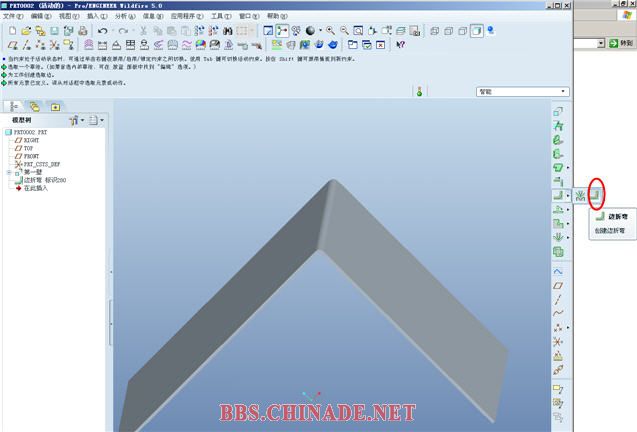Toggle the hidden line display icon
This screenshot has height=432, width=637.
[x=448, y=31]
